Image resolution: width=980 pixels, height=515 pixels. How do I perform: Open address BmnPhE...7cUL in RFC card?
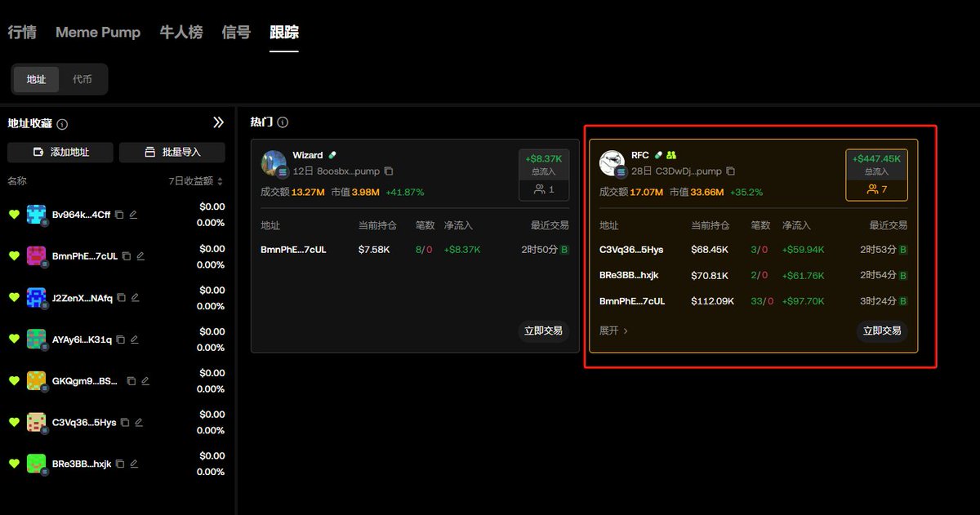pyautogui.click(x=632, y=301)
